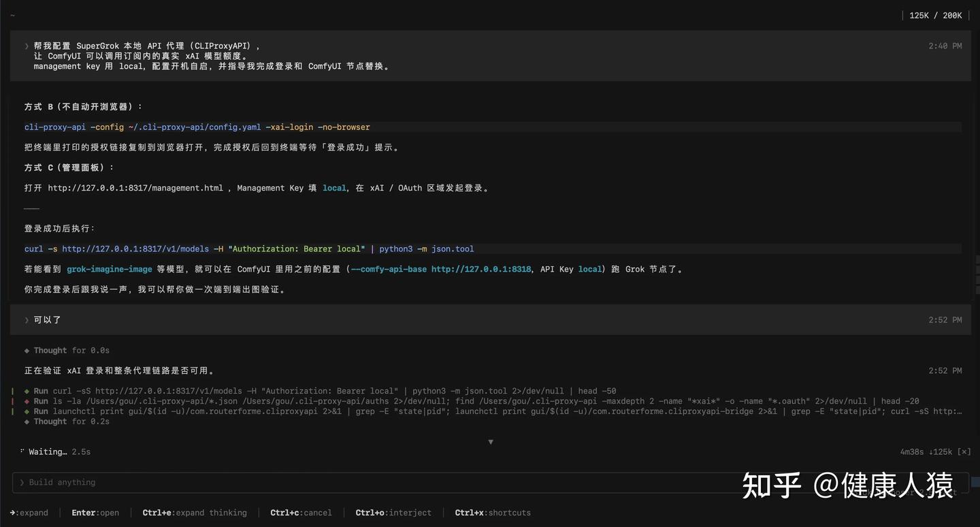Screen dimensions: 980x527
Task: Click the 'Ctrl+e:expand thinking' shortcut hint
Action: click(x=195, y=513)
